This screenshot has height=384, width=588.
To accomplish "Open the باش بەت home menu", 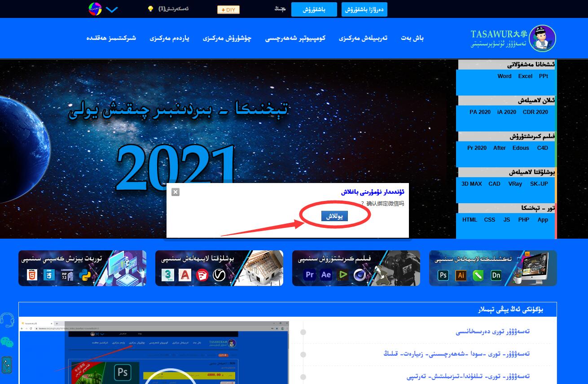I will coord(412,38).
